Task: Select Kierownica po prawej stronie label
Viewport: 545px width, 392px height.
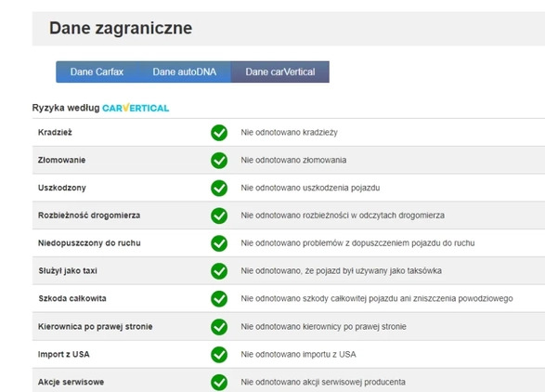Action: pos(96,327)
